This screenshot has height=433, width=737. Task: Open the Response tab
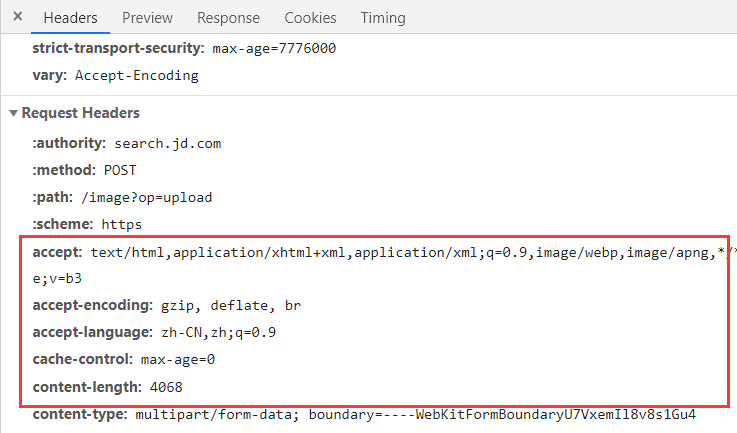point(228,18)
